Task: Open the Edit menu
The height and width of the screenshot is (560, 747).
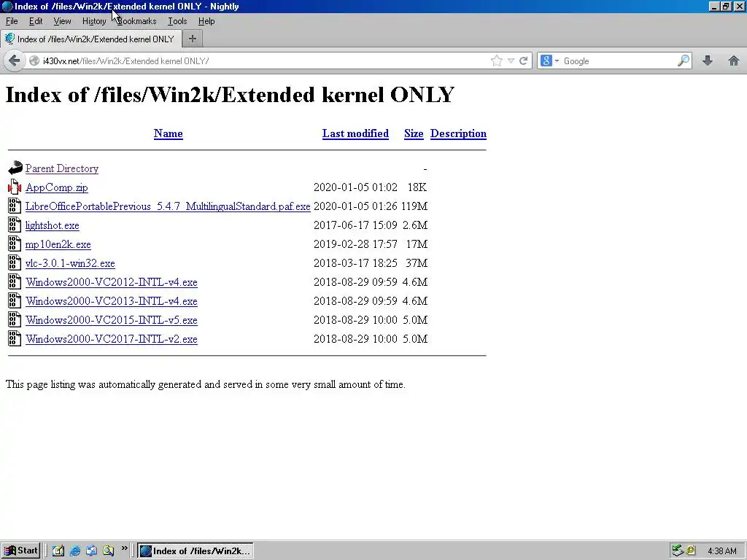Action: [36, 21]
